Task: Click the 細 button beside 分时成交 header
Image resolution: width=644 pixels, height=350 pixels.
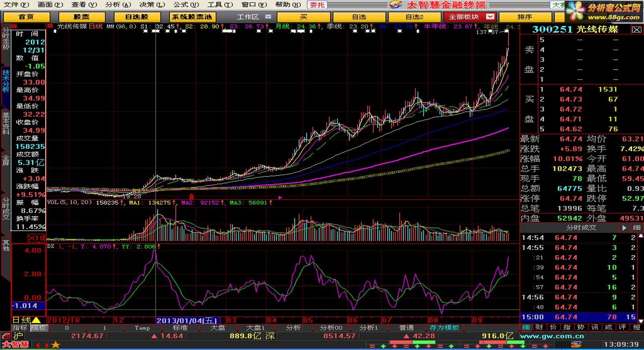Action: pos(637,228)
